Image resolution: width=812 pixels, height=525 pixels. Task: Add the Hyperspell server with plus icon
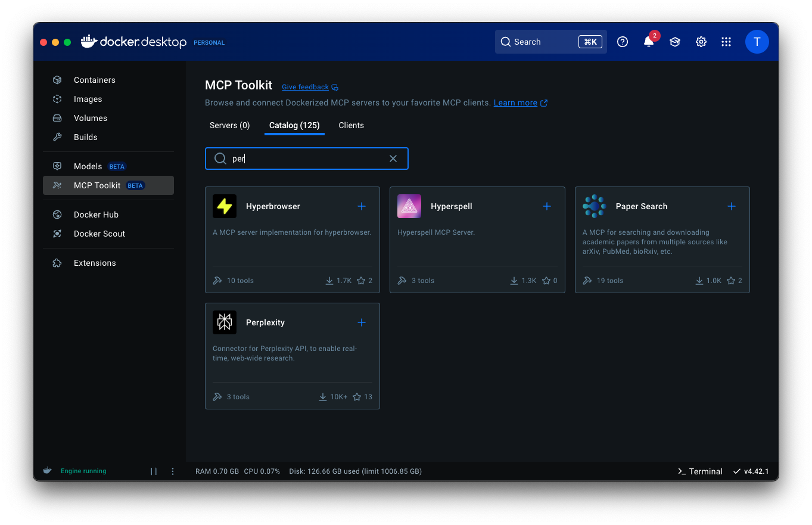click(x=547, y=206)
